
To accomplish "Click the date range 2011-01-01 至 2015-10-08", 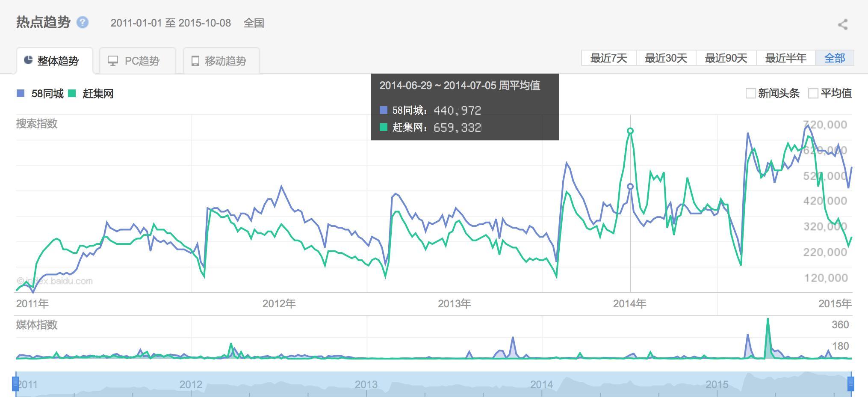I will (x=171, y=23).
